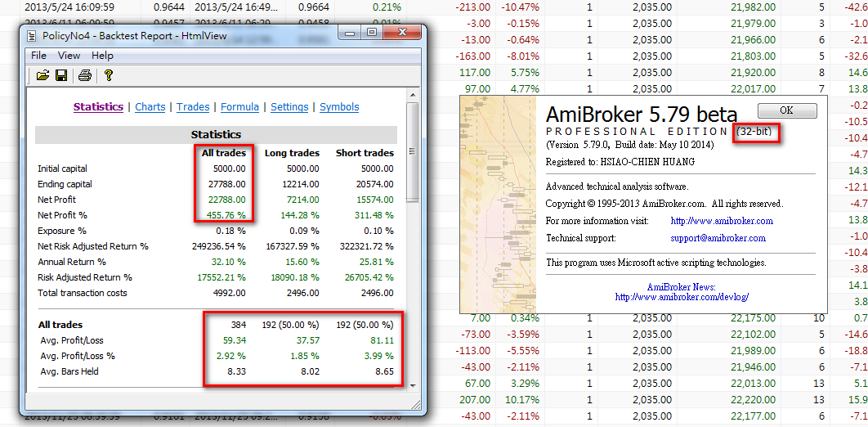Select the background table value 22,220.00
Screen dimensions: 868x427
coord(753,398)
